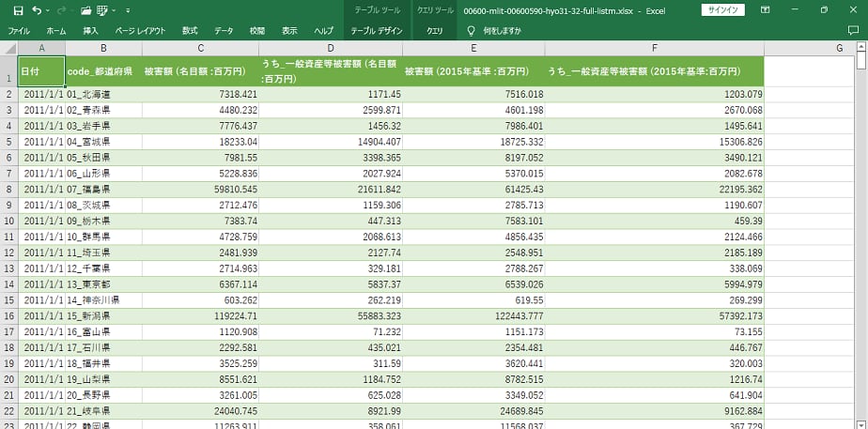Click the 何をしますか search field

point(503,30)
